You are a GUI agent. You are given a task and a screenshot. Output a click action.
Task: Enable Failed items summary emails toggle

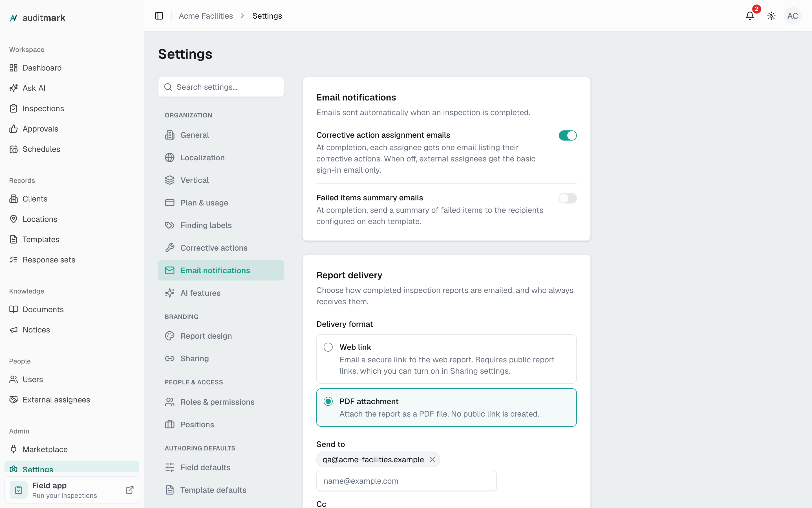(x=567, y=198)
